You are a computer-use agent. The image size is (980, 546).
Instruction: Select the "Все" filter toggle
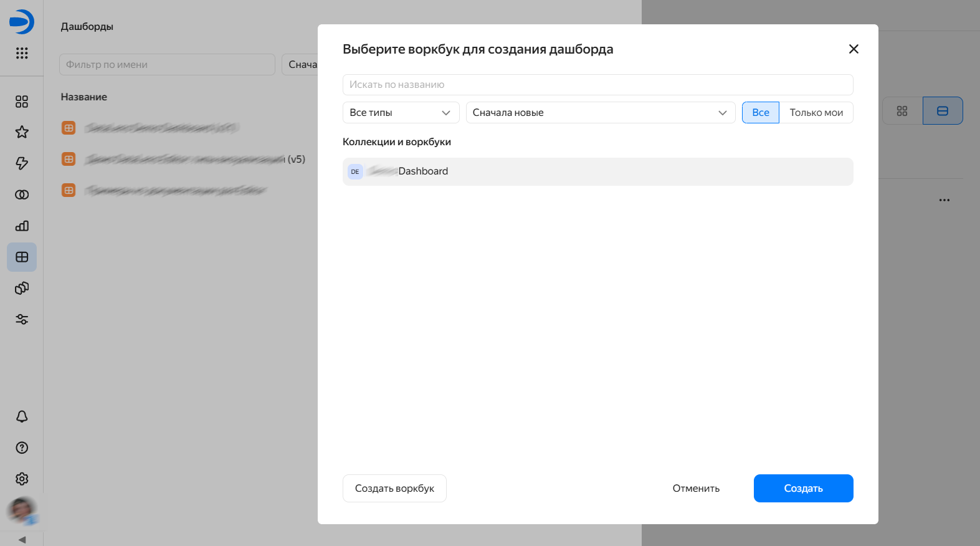pos(760,113)
